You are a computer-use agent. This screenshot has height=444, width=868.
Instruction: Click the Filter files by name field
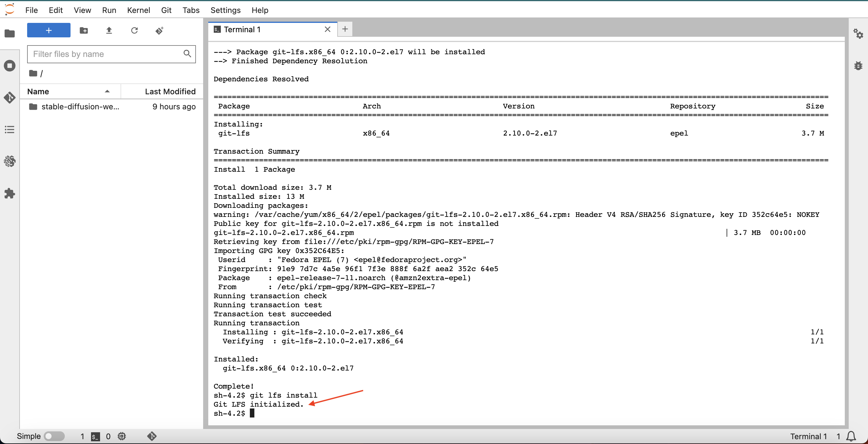[105, 54]
